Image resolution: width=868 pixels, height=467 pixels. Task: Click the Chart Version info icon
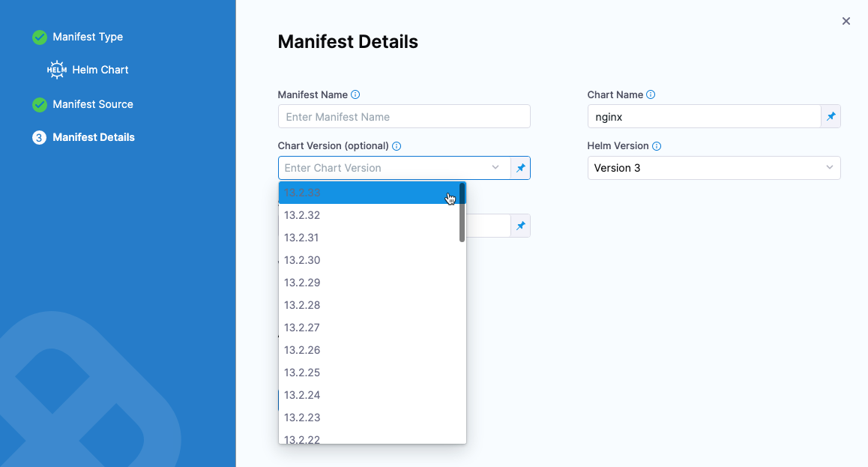click(397, 146)
